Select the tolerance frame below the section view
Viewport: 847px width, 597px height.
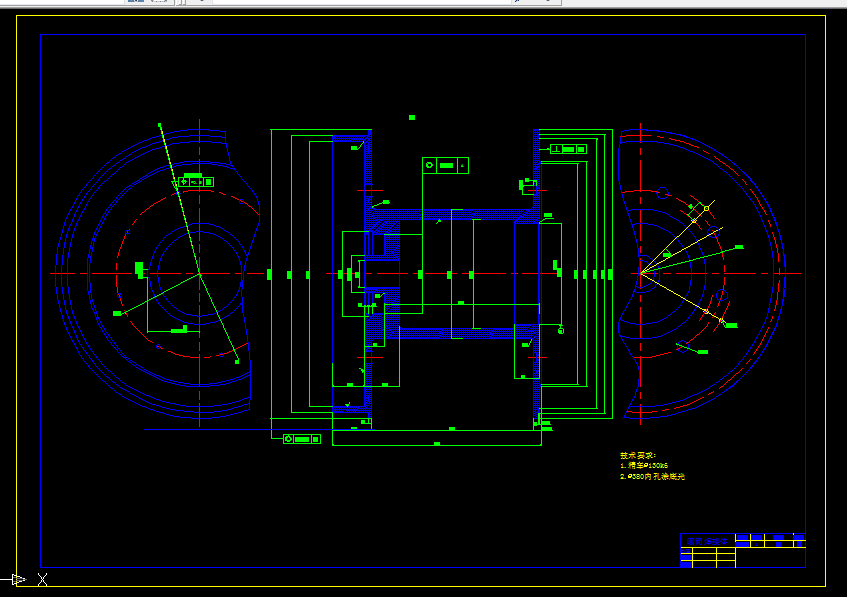coord(302,439)
